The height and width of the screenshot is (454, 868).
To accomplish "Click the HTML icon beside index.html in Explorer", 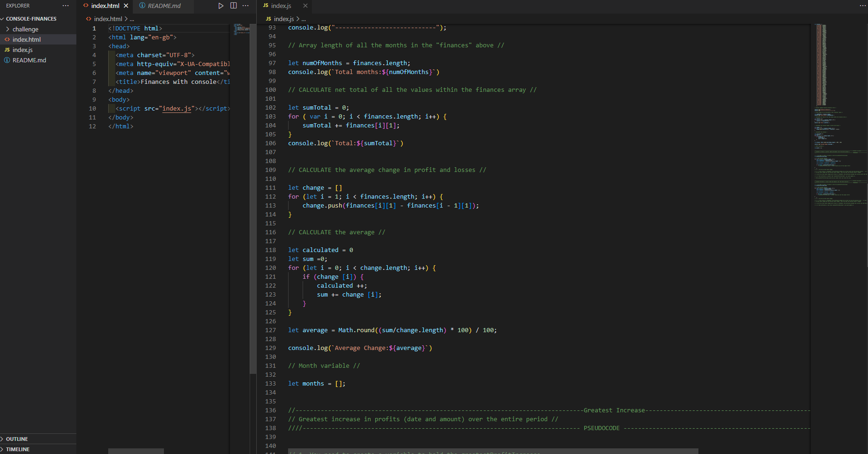I will (x=8, y=39).
